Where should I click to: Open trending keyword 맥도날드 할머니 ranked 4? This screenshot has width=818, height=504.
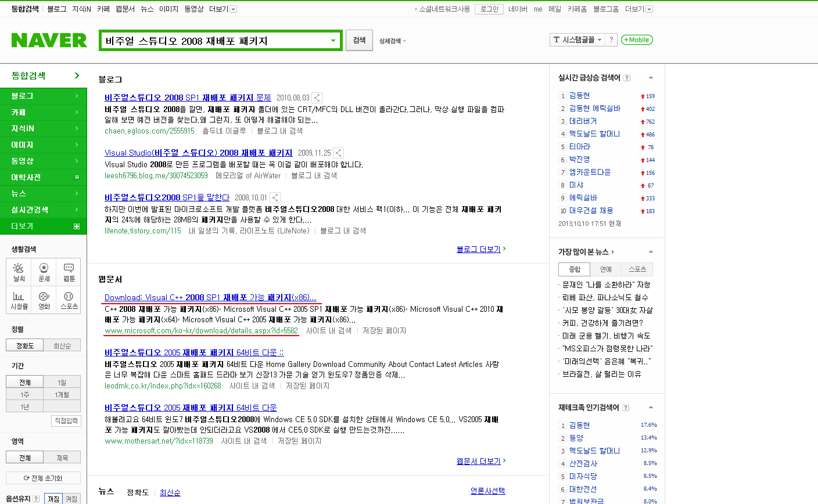coord(594,134)
